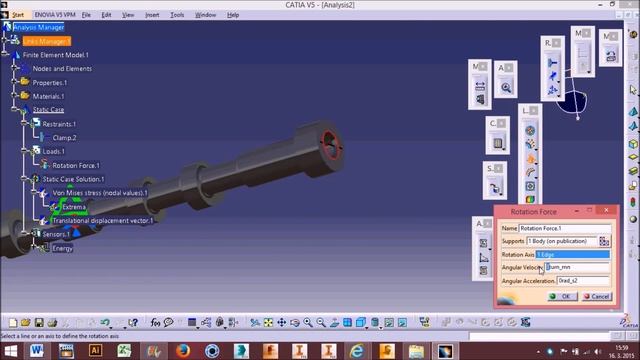Open Adobe Illustrator from the taskbar

click(95, 351)
